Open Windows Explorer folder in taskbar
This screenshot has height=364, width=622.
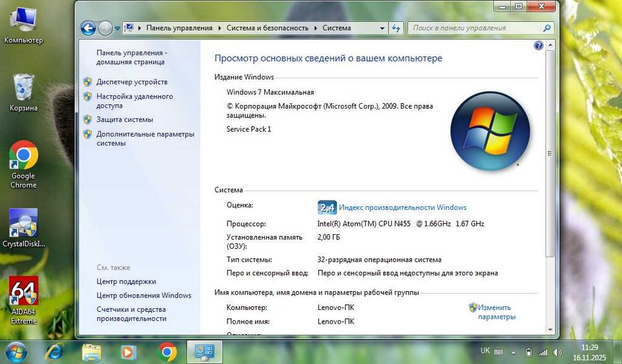tap(91, 352)
